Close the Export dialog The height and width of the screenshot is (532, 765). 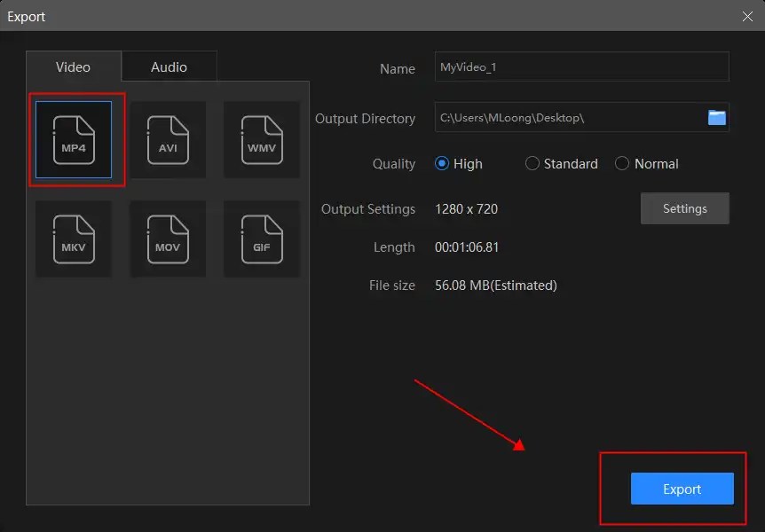[745, 16]
